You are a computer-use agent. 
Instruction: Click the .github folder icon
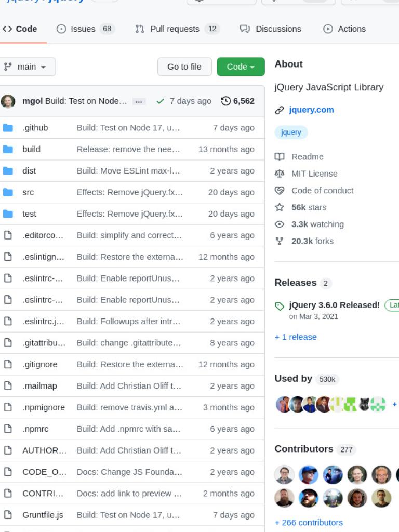8,128
